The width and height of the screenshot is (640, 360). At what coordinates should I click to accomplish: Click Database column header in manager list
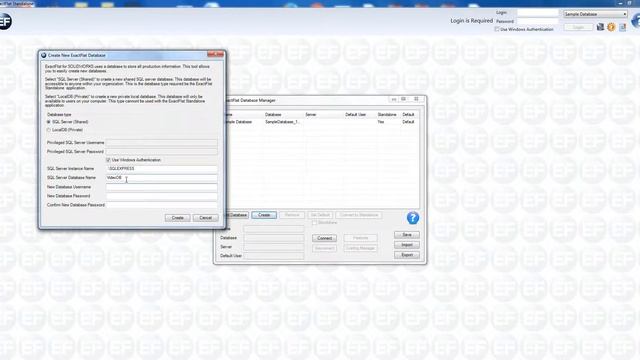(273, 115)
